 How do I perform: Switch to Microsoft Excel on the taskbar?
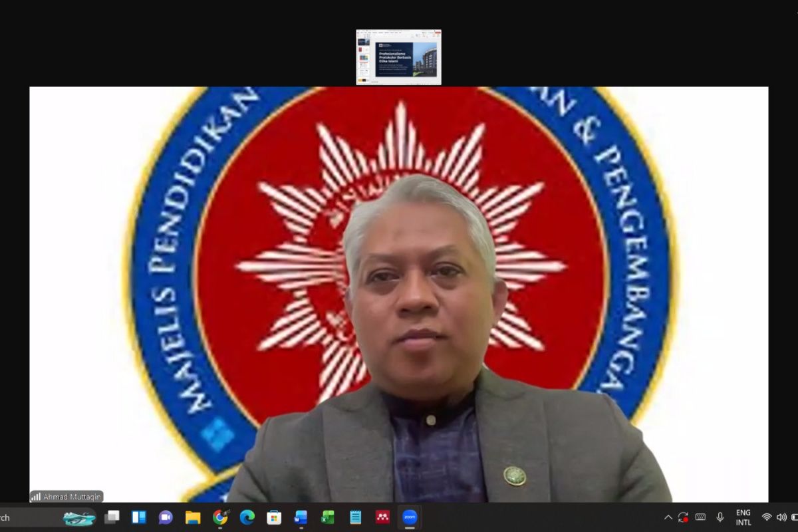coord(328,517)
